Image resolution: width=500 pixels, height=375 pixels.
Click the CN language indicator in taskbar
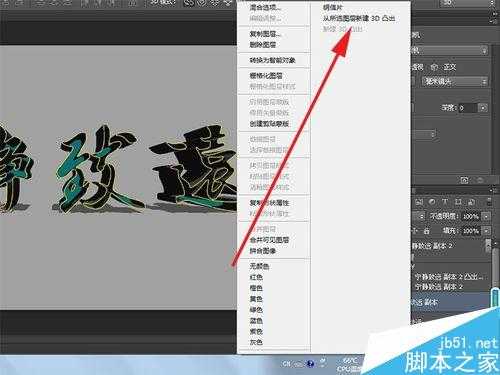pyautogui.click(x=286, y=364)
